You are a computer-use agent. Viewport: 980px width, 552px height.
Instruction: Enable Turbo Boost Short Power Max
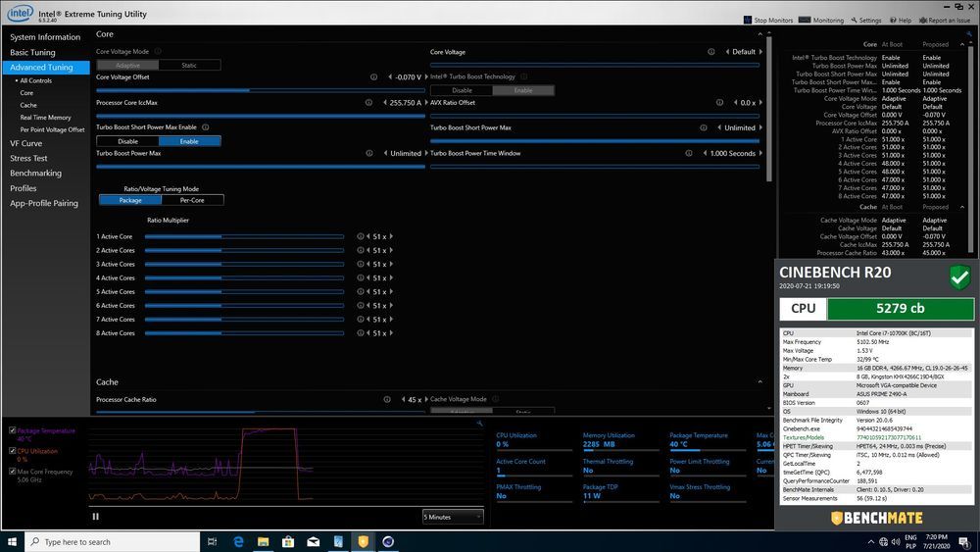(189, 141)
